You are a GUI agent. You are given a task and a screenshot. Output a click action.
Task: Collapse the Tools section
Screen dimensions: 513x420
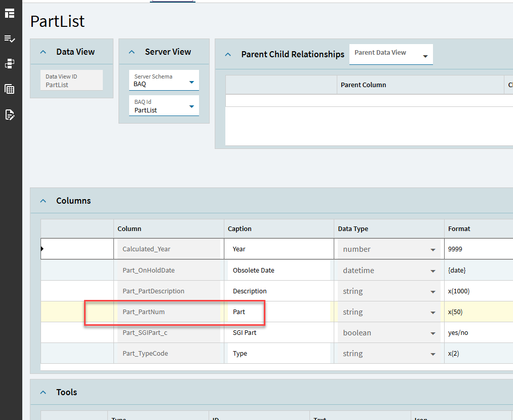(43, 392)
